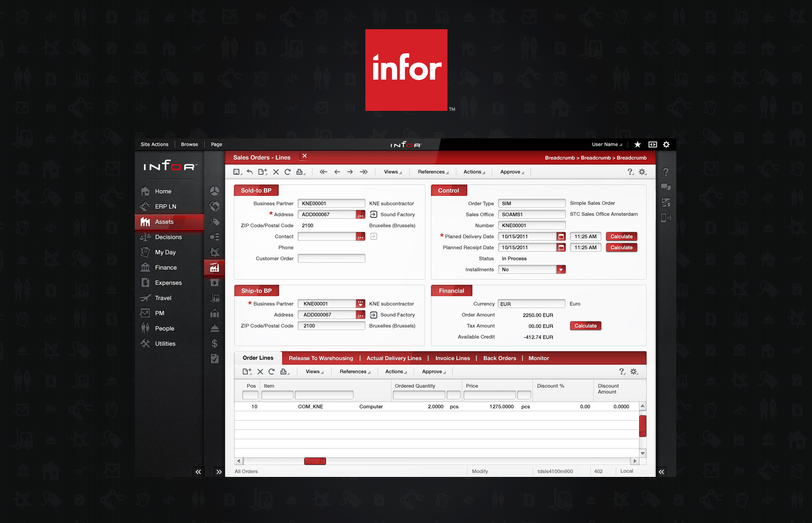Click the grid scroll down arrow
Screen dimensions: 812x523
(x=643, y=453)
